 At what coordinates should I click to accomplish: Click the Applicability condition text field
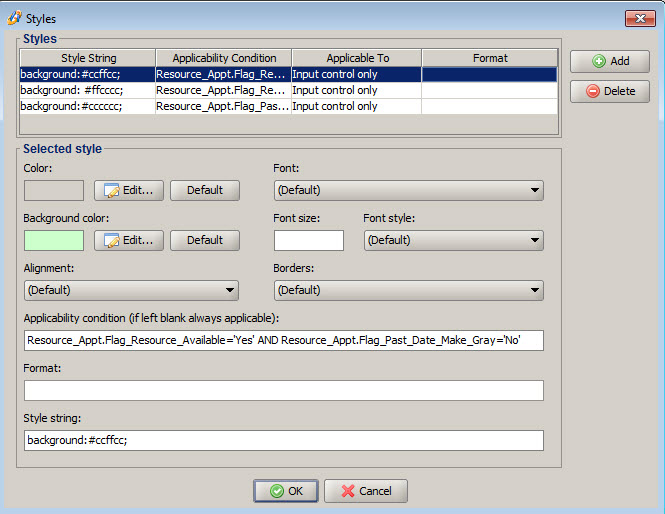click(284, 341)
